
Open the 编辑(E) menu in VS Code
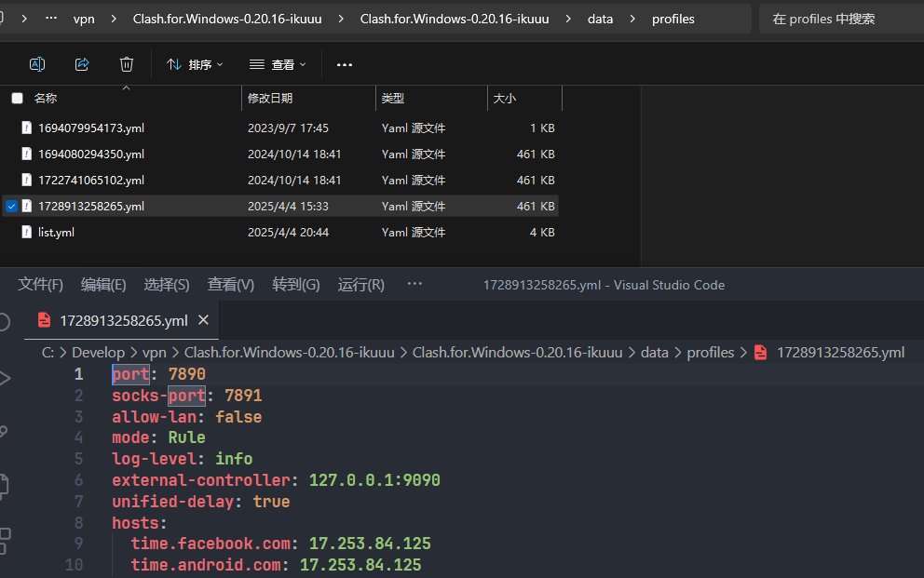[x=103, y=285]
